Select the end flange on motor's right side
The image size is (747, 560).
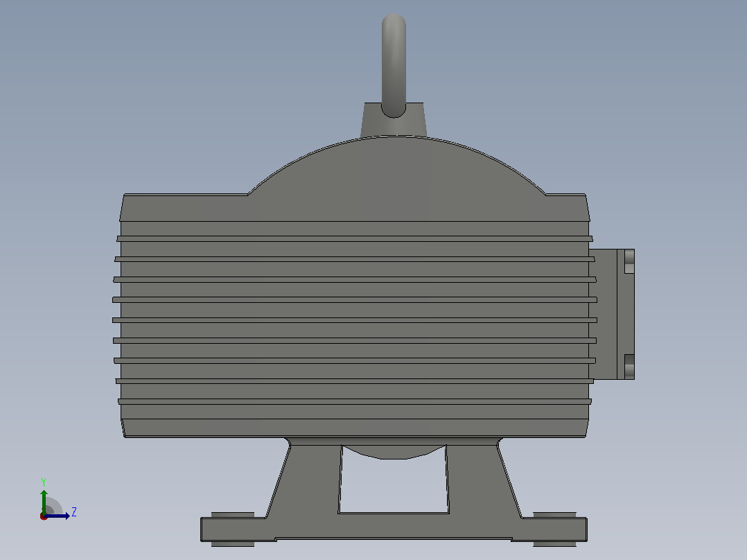coord(611,314)
